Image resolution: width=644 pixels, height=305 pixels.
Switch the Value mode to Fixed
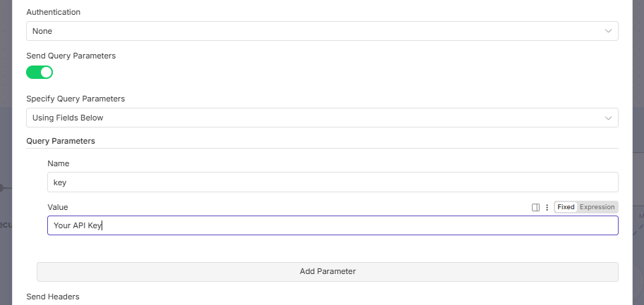tap(566, 207)
